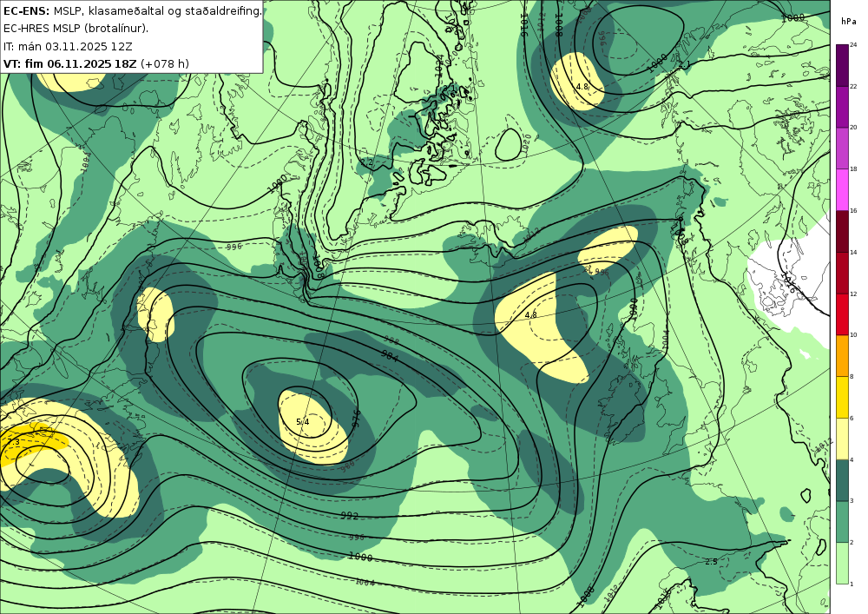Click the medium green 2–3 hPa legend swatch
868x614 pixels.
(842, 522)
